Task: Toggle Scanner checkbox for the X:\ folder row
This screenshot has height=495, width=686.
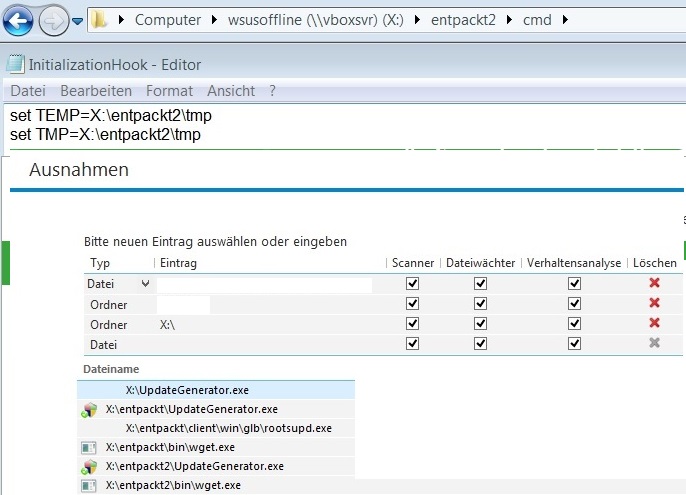Action: [412, 324]
